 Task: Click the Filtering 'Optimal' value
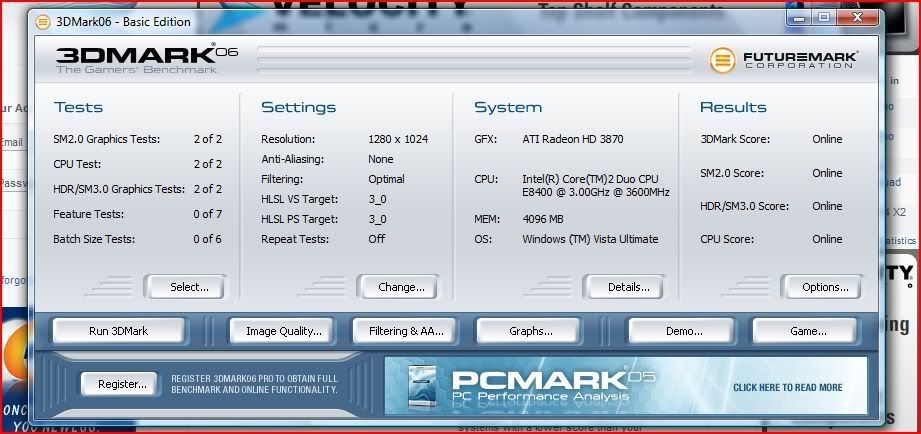(386, 179)
